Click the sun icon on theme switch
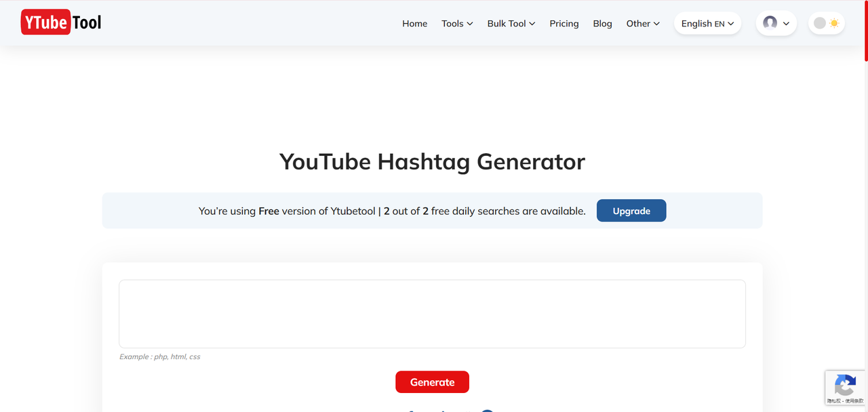The width and height of the screenshot is (868, 412). 834,23
